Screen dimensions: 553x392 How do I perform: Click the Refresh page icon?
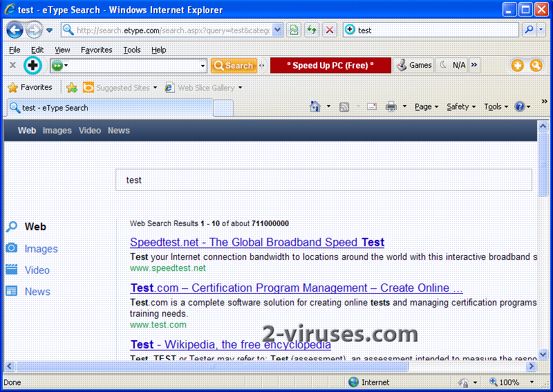click(312, 30)
